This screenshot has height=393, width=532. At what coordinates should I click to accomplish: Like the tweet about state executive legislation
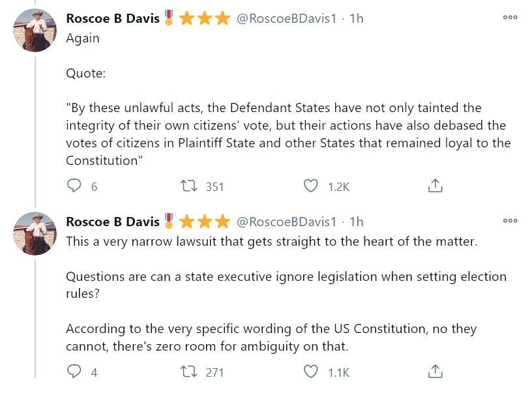click(x=312, y=372)
